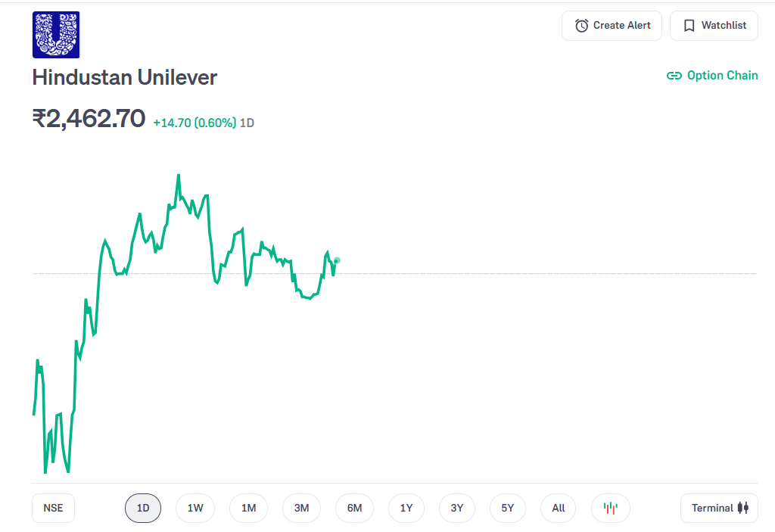
Task: Open the Option Chain link
Action: tap(712, 76)
